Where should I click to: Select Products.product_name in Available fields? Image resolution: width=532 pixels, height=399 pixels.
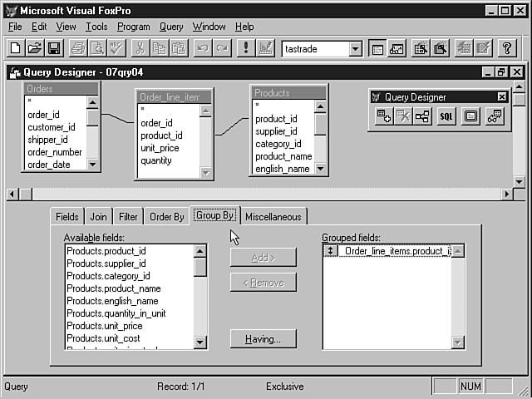(114, 288)
